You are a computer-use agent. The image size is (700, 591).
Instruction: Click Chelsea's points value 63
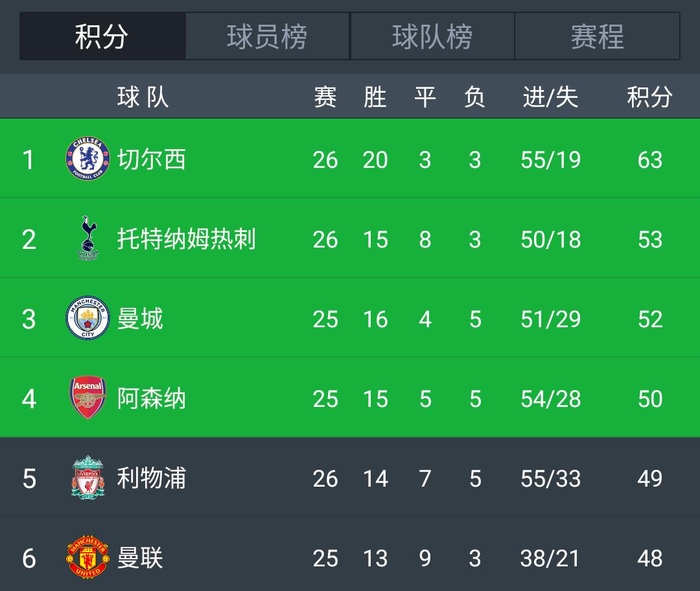pyautogui.click(x=649, y=159)
